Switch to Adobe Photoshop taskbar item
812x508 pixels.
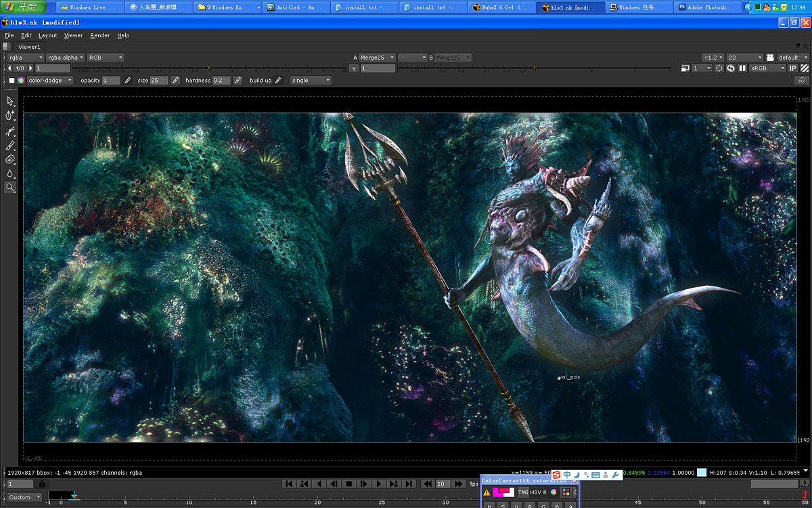coord(706,7)
